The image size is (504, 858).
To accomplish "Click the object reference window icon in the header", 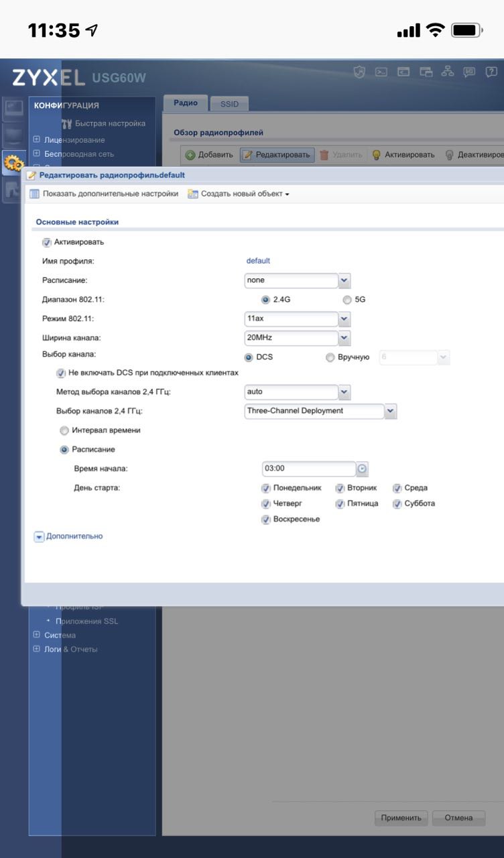I will coord(403,72).
